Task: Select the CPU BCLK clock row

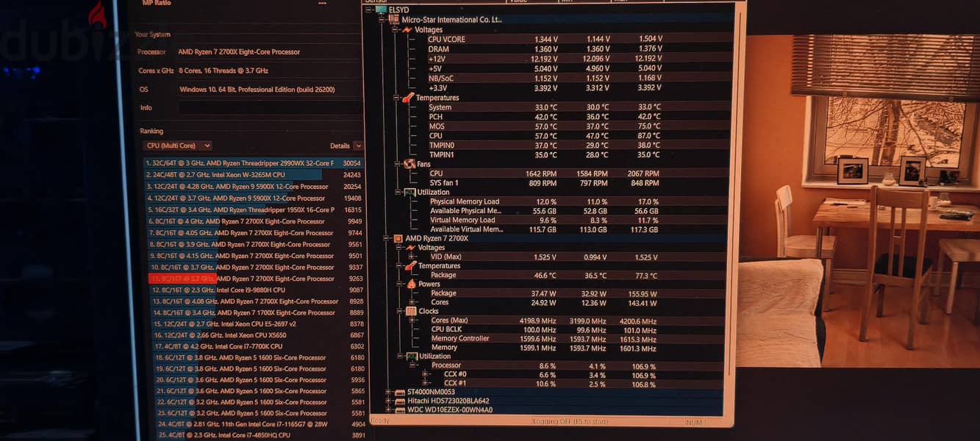Action: coord(581,329)
